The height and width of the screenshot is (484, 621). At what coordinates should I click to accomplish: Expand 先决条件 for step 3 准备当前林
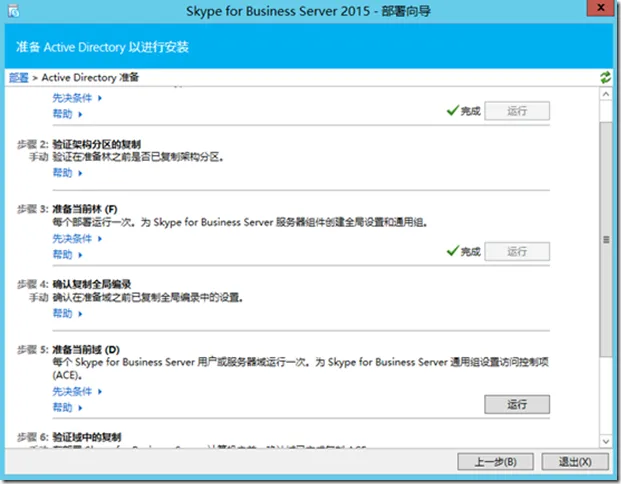click(x=77, y=238)
